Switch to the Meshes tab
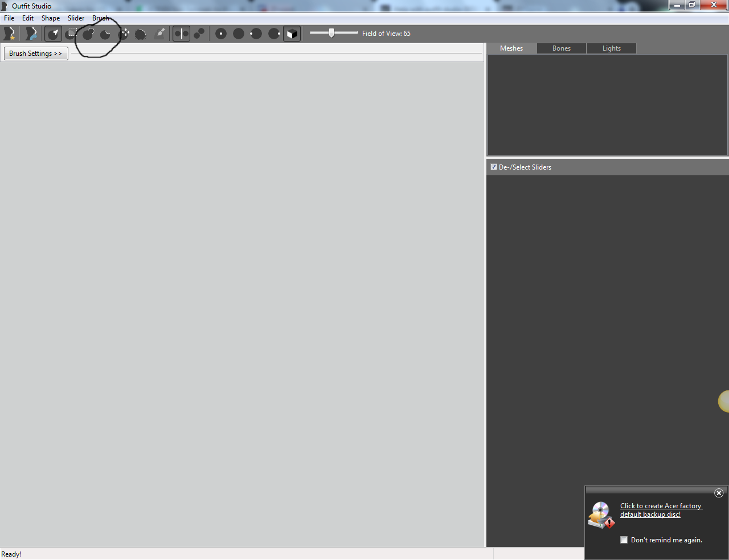 pos(511,48)
